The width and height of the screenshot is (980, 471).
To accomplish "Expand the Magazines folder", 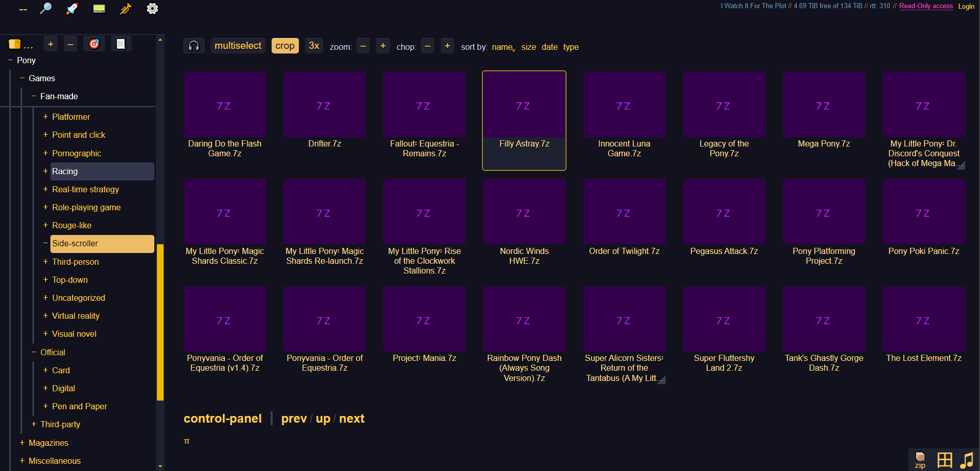I will click(x=22, y=443).
